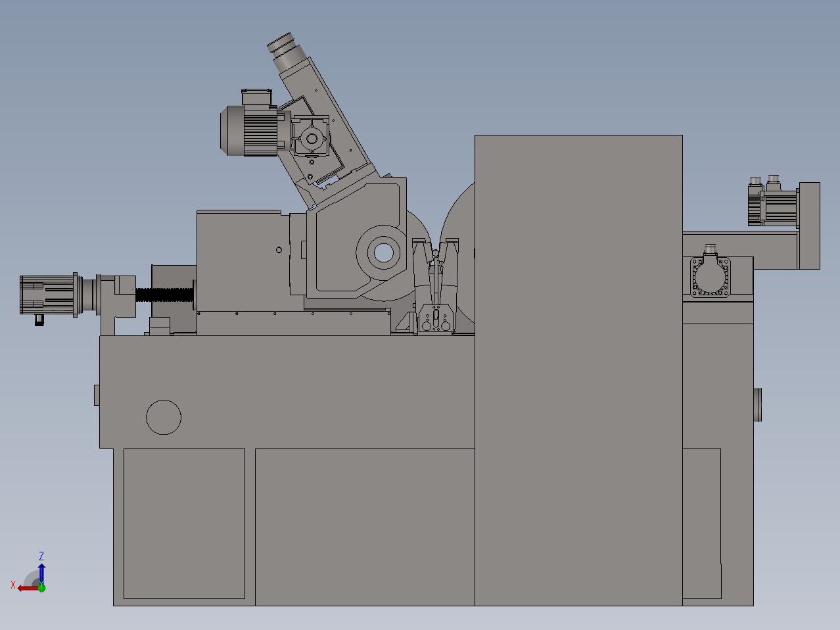Click the circular spindle hub on the head
Screen dimensions: 840x630
(383, 251)
